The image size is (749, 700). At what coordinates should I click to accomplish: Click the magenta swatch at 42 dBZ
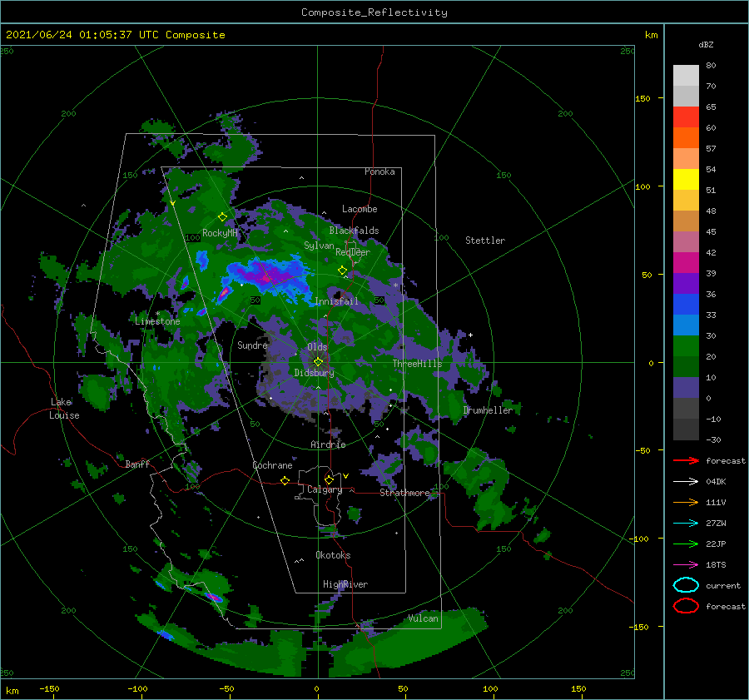686,263
